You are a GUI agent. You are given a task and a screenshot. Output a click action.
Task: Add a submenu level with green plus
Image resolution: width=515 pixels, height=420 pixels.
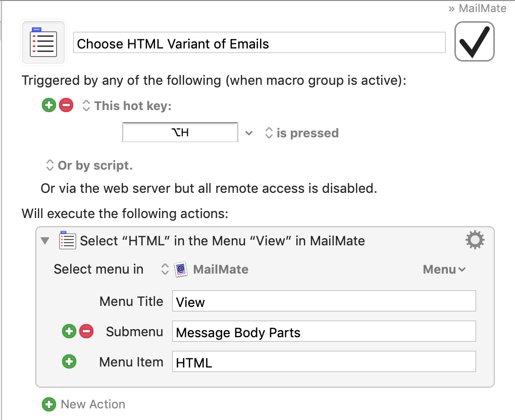[x=69, y=331]
